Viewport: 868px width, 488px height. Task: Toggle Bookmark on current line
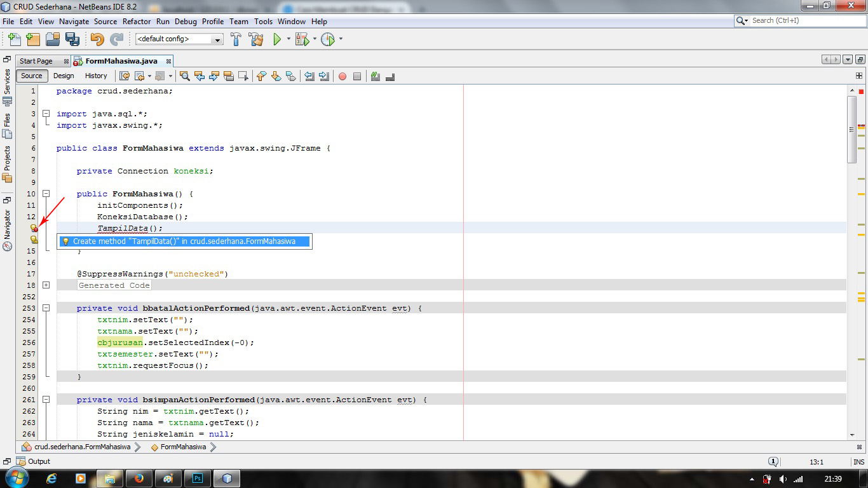290,76
